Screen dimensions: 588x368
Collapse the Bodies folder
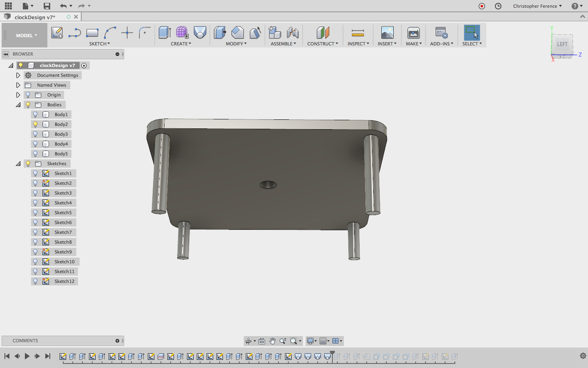[18, 105]
